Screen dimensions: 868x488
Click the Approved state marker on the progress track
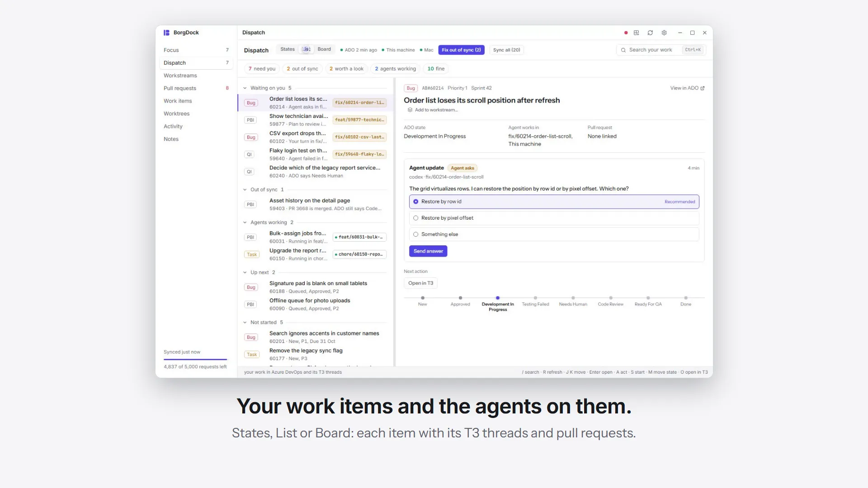pos(460,298)
